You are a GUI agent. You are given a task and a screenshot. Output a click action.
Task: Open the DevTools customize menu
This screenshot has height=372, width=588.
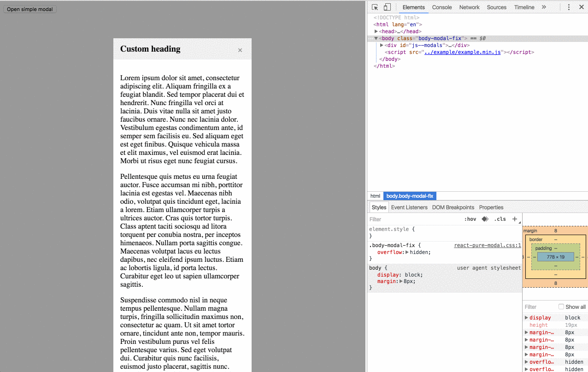(x=569, y=7)
